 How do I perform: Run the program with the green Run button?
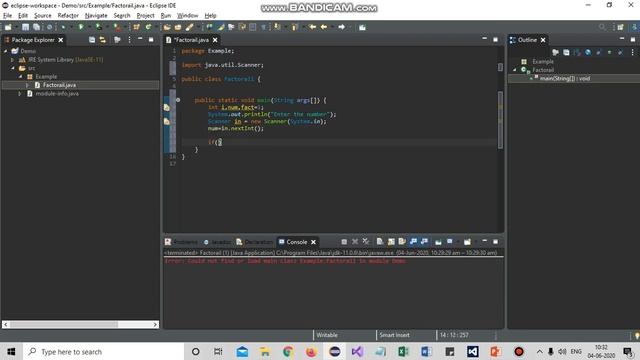tap(81, 27)
